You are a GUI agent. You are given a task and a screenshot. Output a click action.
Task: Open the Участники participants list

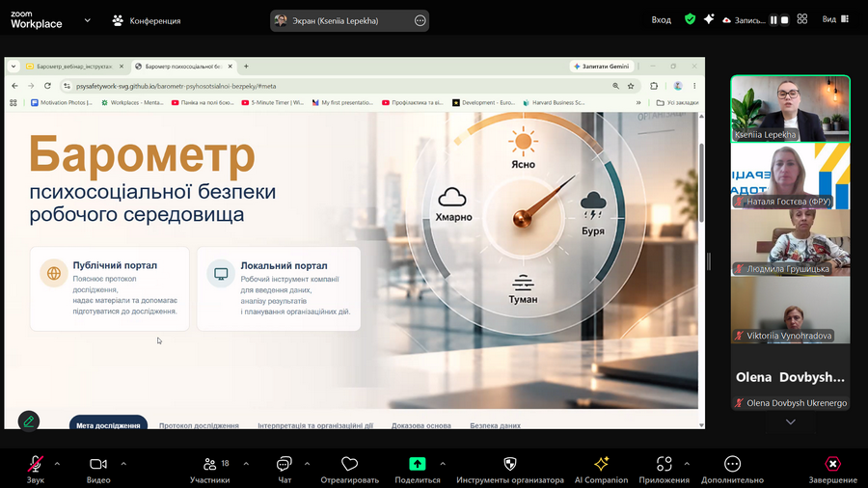click(x=210, y=464)
